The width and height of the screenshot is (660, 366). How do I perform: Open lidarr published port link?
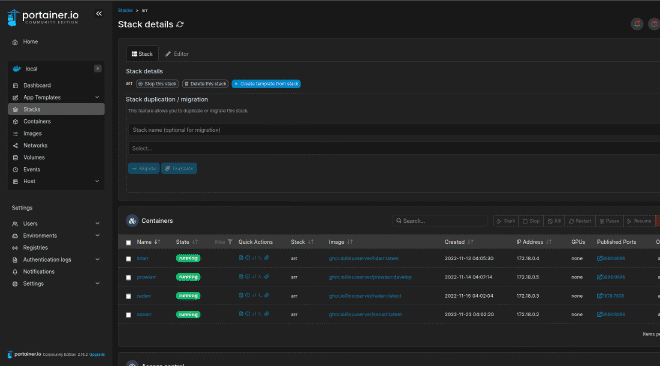pyautogui.click(x=611, y=258)
